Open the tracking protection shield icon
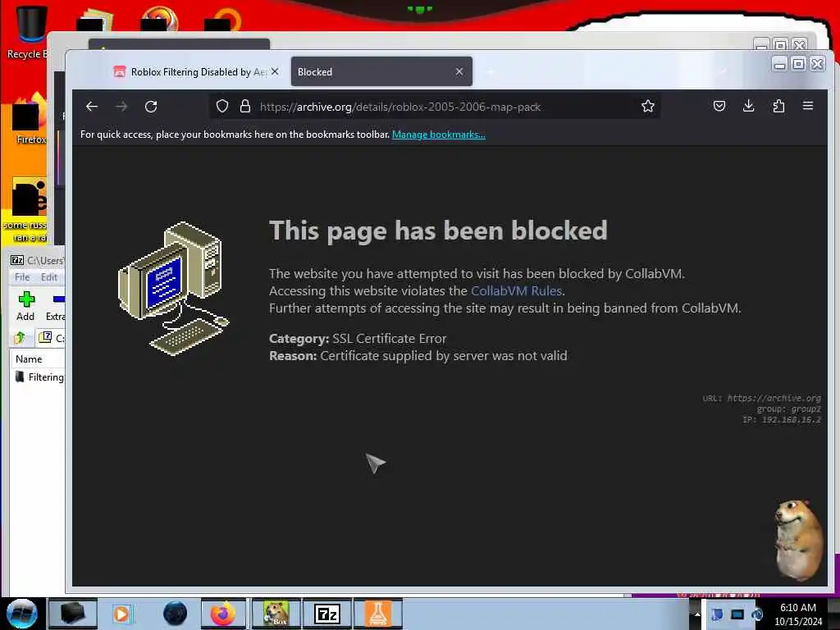This screenshot has height=630, width=840. [221, 106]
